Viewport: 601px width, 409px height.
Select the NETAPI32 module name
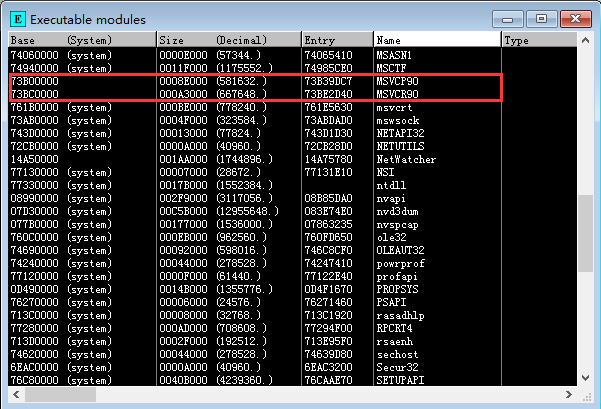[x=400, y=133]
